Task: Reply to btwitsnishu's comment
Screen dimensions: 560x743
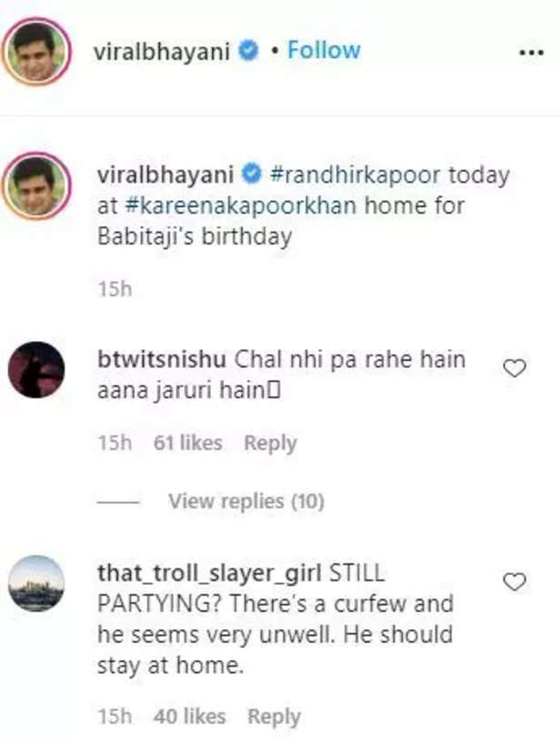Action: pos(270,444)
